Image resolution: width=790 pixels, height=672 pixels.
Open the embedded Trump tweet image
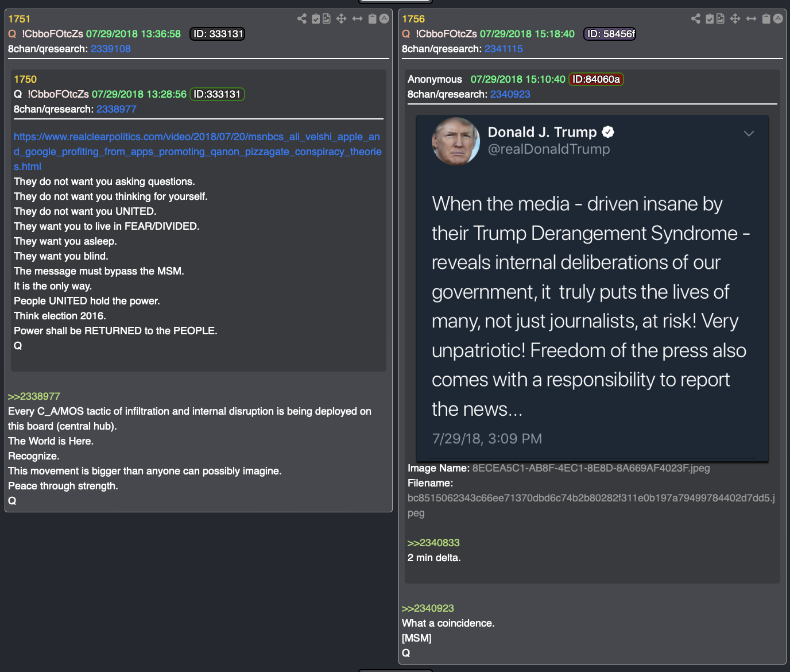tap(592, 287)
